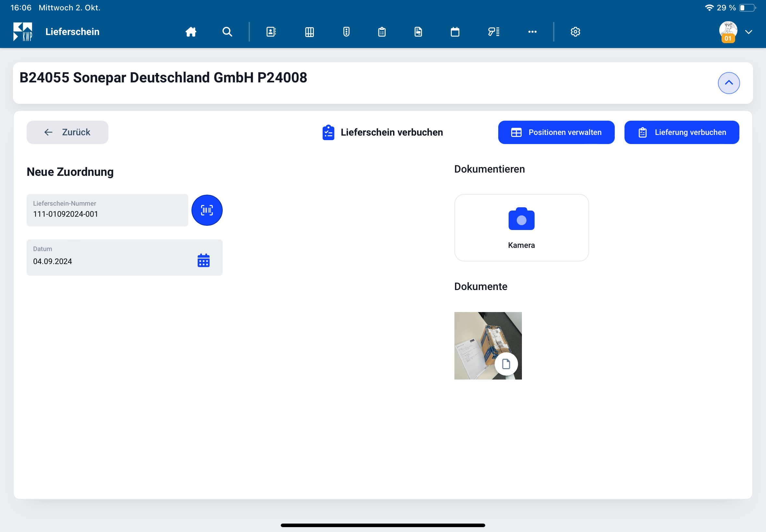Click the 16:06 clock in status bar
This screenshot has width=766, height=532.
coord(21,8)
